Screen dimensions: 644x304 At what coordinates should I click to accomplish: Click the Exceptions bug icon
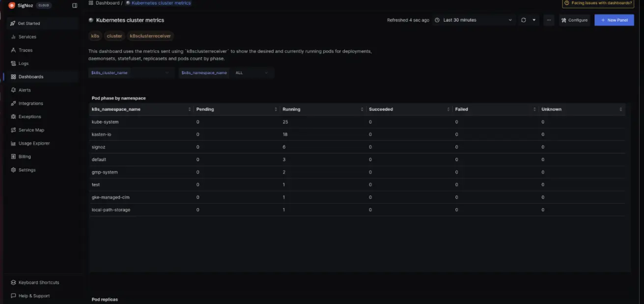point(13,116)
